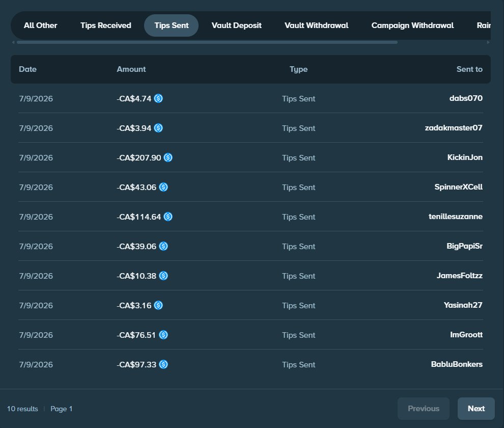Viewport: 504px width, 428px height.
Task: Open user Yasinah27 profile
Action: 463,305
